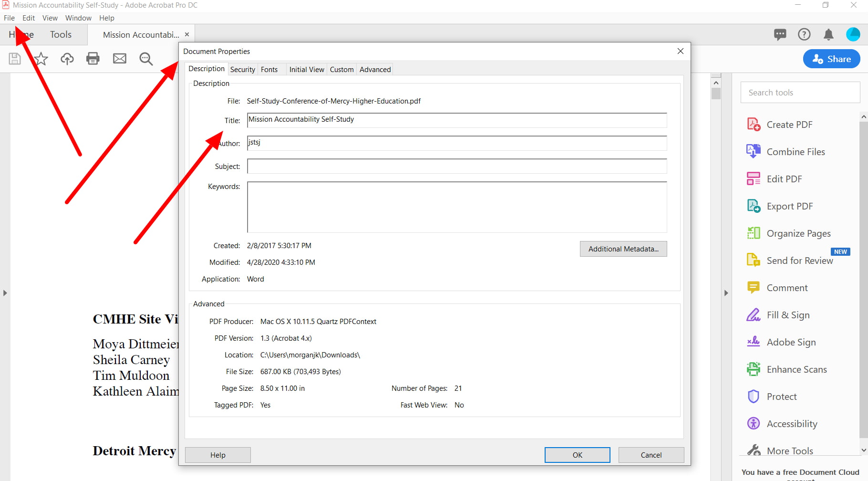The image size is (868, 481).
Task: Open the Edit menu
Action: click(x=29, y=18)
